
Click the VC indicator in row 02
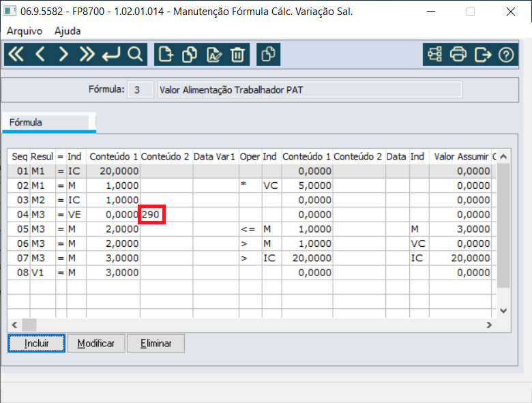[271, 185]
